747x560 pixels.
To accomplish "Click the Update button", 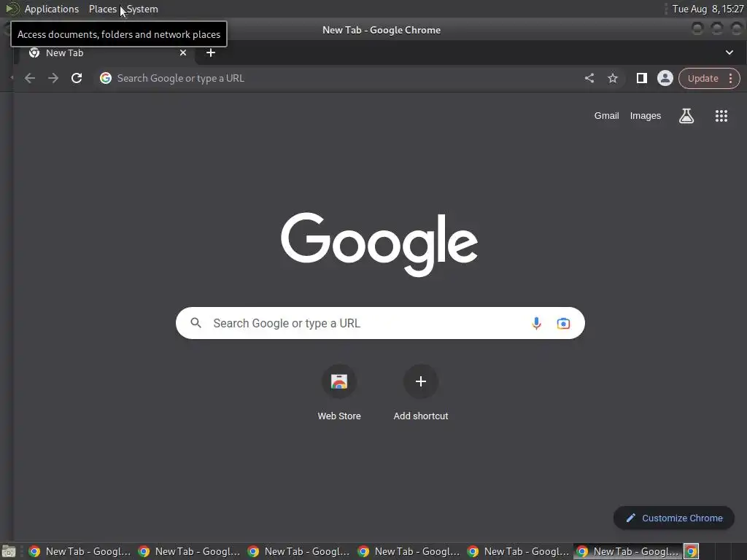I will point(703,79).
